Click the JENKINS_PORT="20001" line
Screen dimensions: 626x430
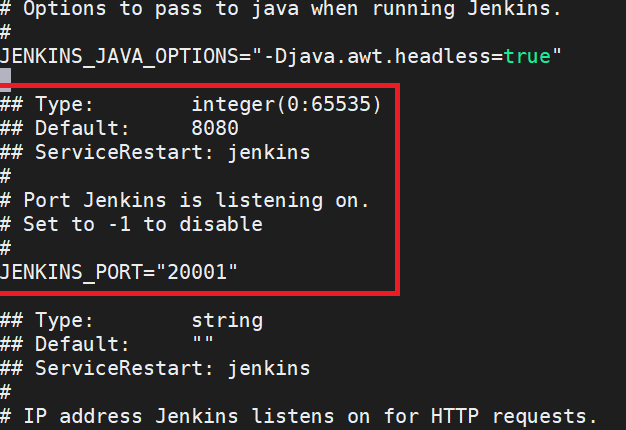click(119, 272)
